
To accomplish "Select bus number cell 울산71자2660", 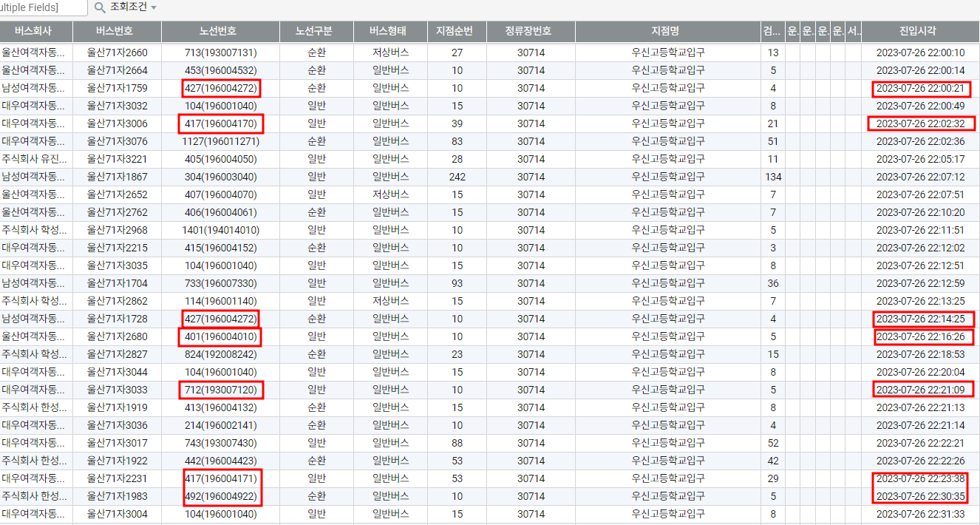I will click(x=117, y=52).
